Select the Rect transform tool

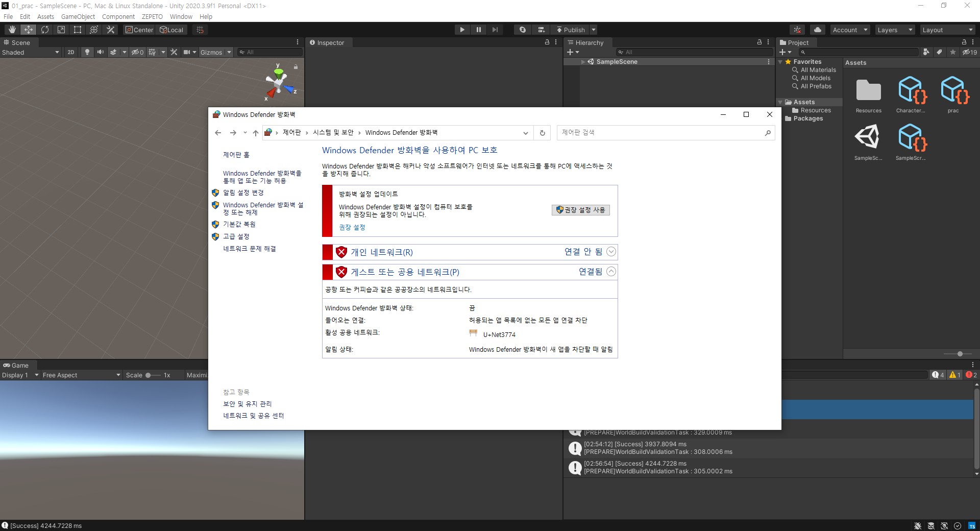78,30
